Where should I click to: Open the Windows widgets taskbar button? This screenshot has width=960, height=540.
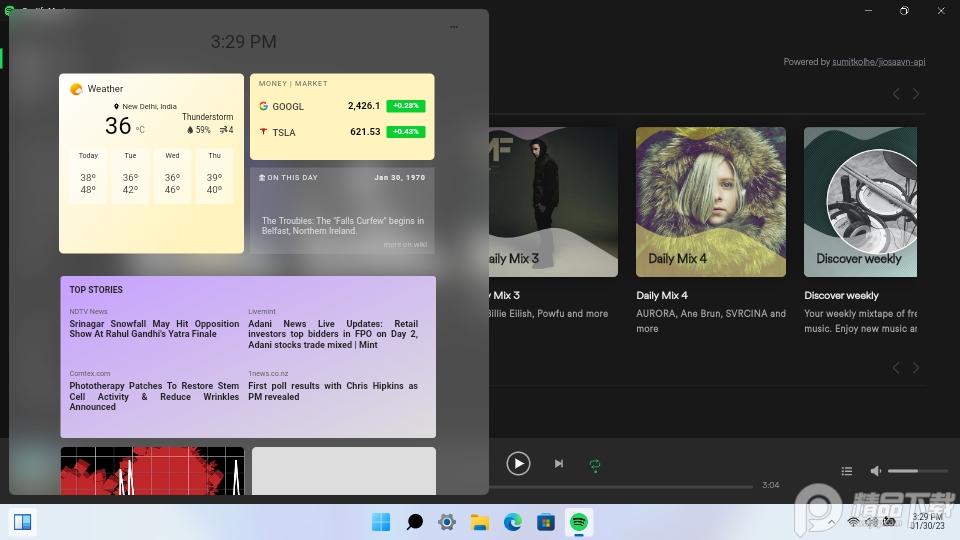(23, 522)
